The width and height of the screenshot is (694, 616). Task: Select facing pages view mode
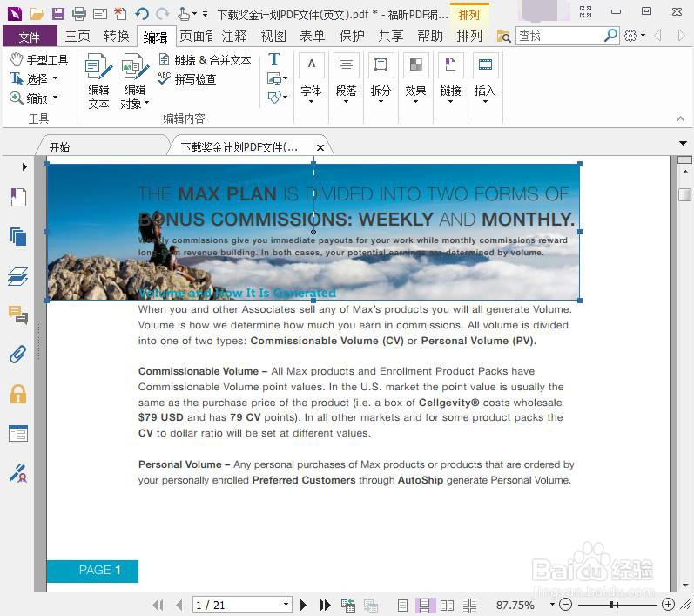click(447, 605)
